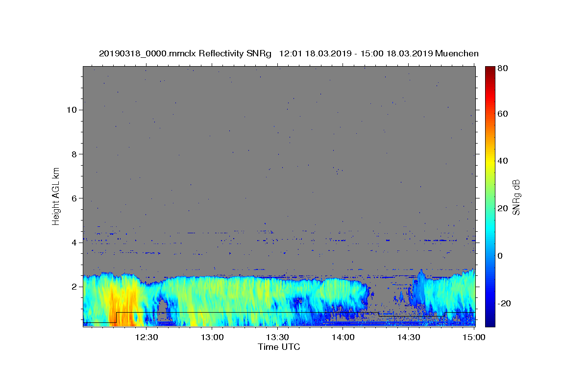The width and height of the screenshot is (588, 392).
Task: Click the colorbar value -20
Action: coord(504,303)
